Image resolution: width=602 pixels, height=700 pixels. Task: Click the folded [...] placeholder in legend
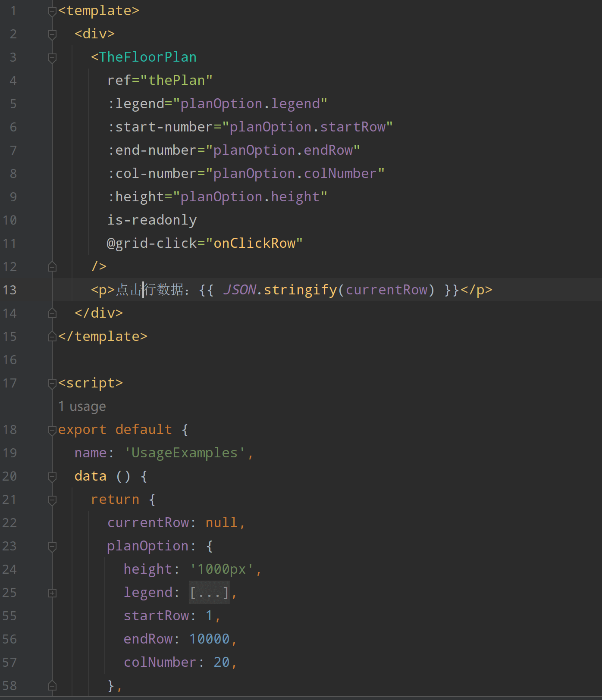(209, 593)
